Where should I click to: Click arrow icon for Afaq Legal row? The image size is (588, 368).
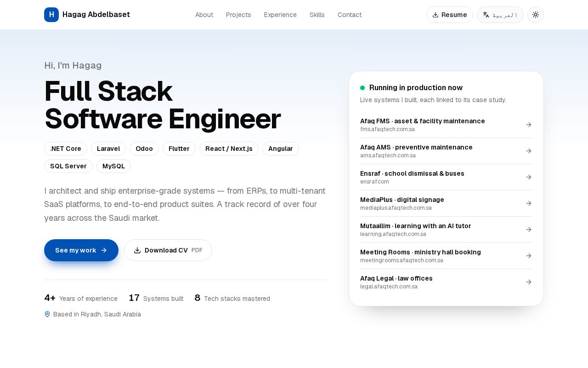click(x=529, y=282)
